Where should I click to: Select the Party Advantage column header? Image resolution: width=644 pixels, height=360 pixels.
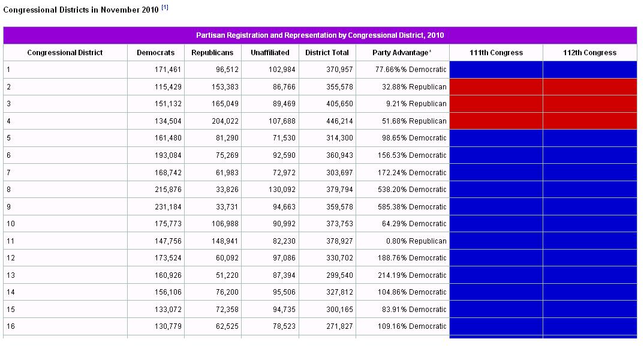pyautogui.click(x=402, y=53)
